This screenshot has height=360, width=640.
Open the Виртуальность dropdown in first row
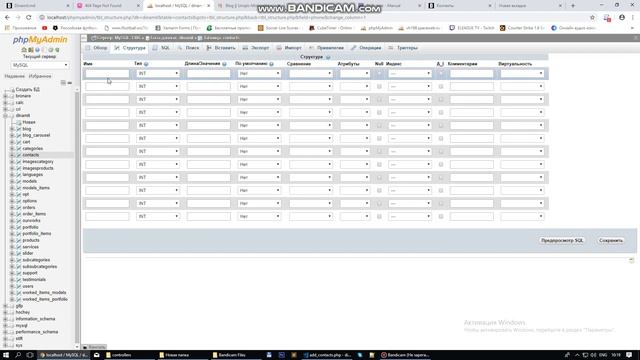[522, 73]
